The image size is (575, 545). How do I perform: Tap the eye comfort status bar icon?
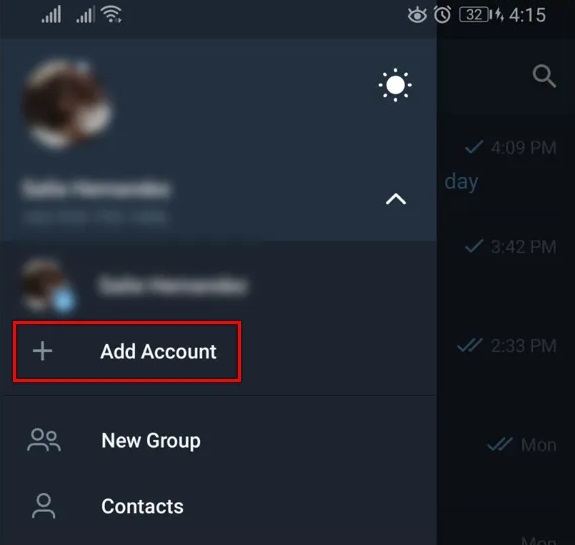pos(417,15)
